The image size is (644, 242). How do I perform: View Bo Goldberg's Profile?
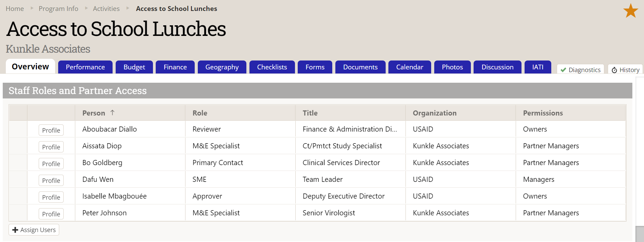pos(51,164)
